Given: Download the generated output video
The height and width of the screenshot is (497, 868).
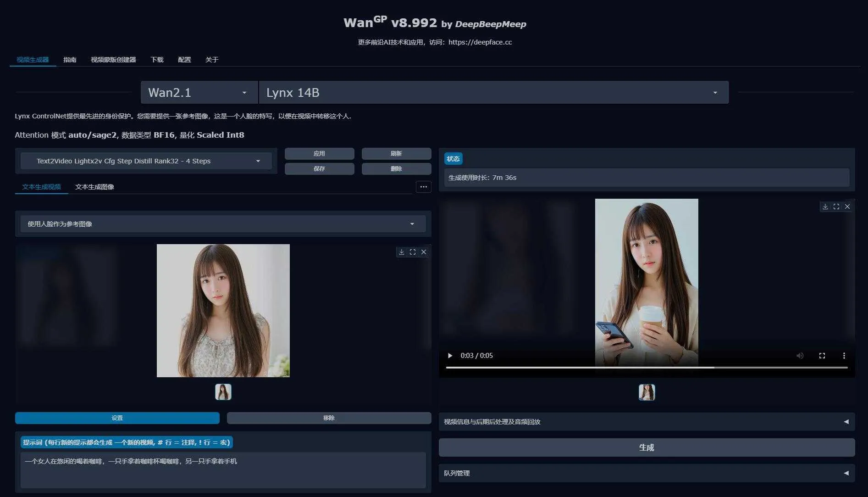Looking at the screenshot, I should [825, 207].
